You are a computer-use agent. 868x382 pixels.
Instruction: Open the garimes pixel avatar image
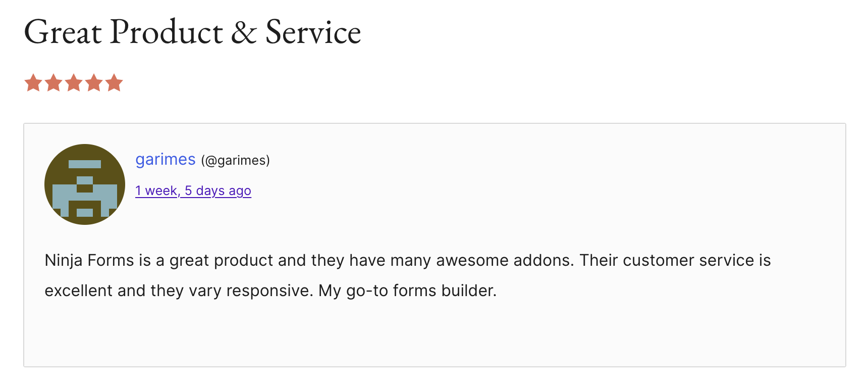[85, 184]
